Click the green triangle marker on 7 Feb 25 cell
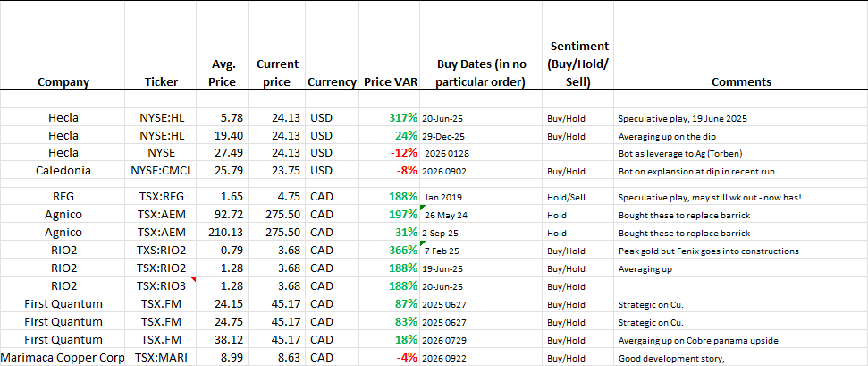Image resolution: width=868 pixels, height=366 pixels. (422, 243)
